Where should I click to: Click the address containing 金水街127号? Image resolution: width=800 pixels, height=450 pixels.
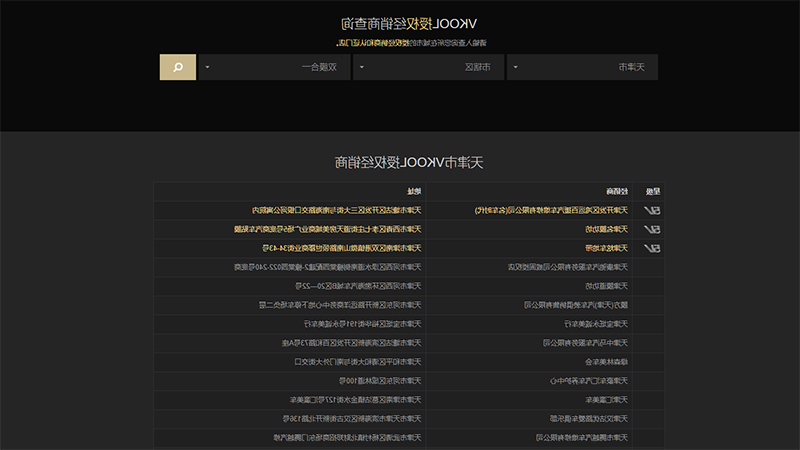pyautogui.click(x=356, y=399)
